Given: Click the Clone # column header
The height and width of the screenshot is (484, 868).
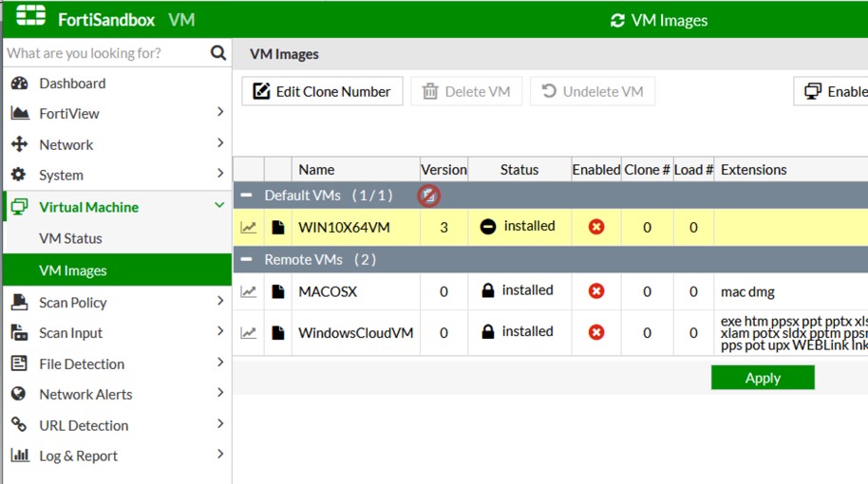Looking at the screenshot, I should [647, 169].
